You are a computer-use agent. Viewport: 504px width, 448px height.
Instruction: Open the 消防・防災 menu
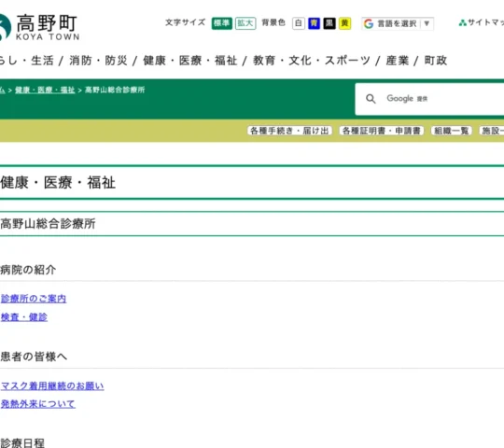[98, 61]
